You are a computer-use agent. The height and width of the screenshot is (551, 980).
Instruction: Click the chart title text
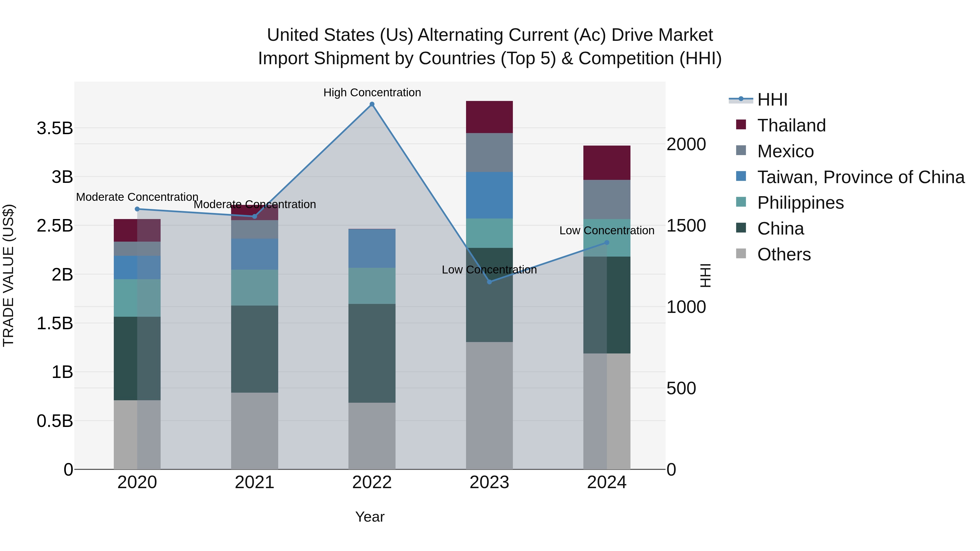[x=490, y=46]
